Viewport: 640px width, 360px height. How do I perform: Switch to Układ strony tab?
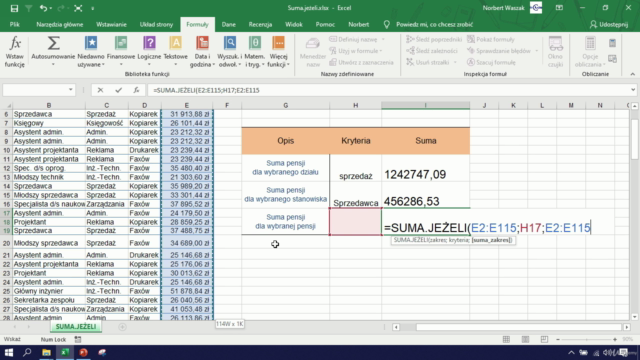click(x=156, y=24)
